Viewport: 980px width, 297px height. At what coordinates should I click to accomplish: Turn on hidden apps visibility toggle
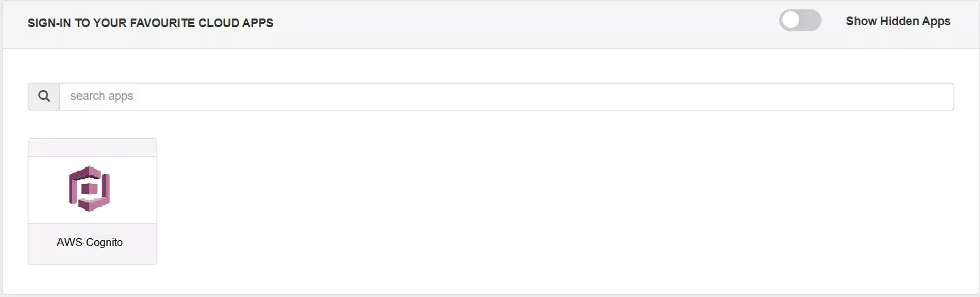coord(800,21)
